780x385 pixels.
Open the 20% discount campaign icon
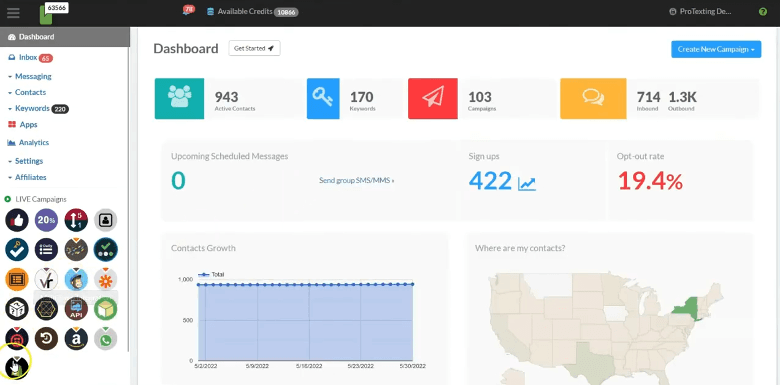[x=46, y=220]
